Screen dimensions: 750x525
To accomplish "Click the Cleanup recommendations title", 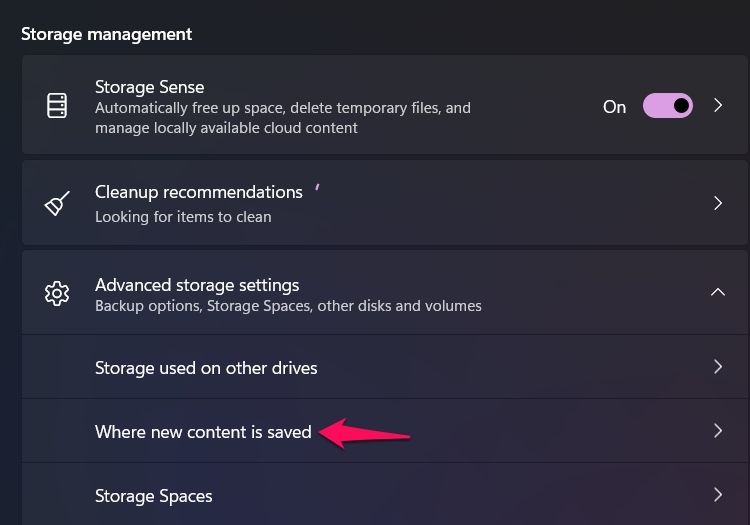I will 199,192.
